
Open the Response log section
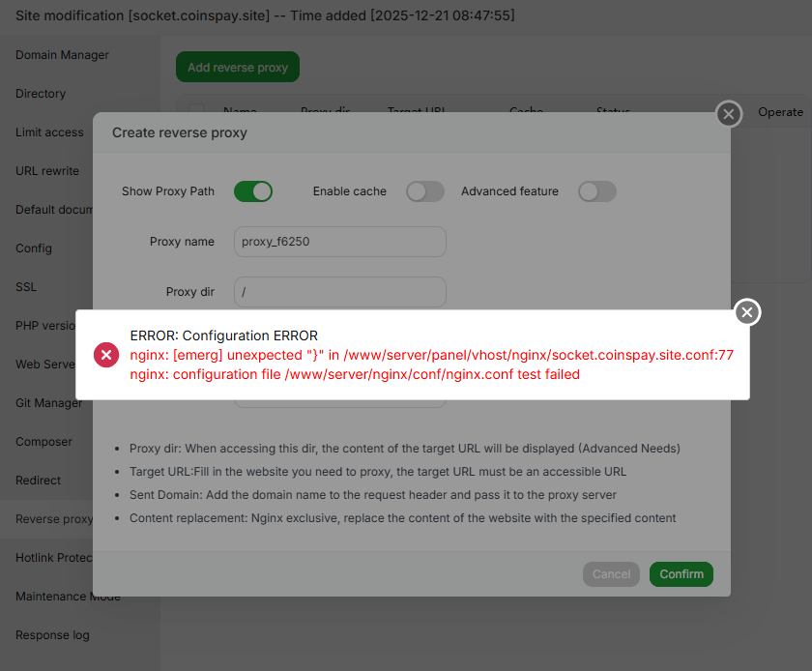[52, 635]
